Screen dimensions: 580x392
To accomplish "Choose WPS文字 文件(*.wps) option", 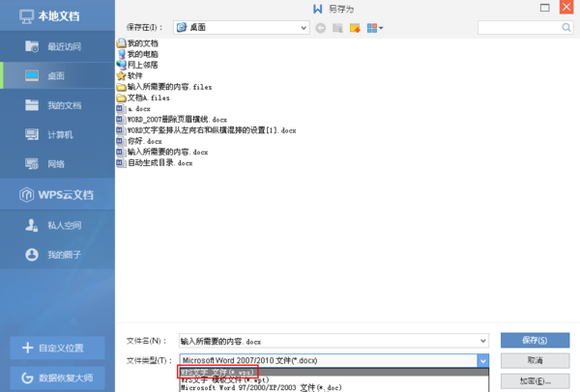I will 334,372.
